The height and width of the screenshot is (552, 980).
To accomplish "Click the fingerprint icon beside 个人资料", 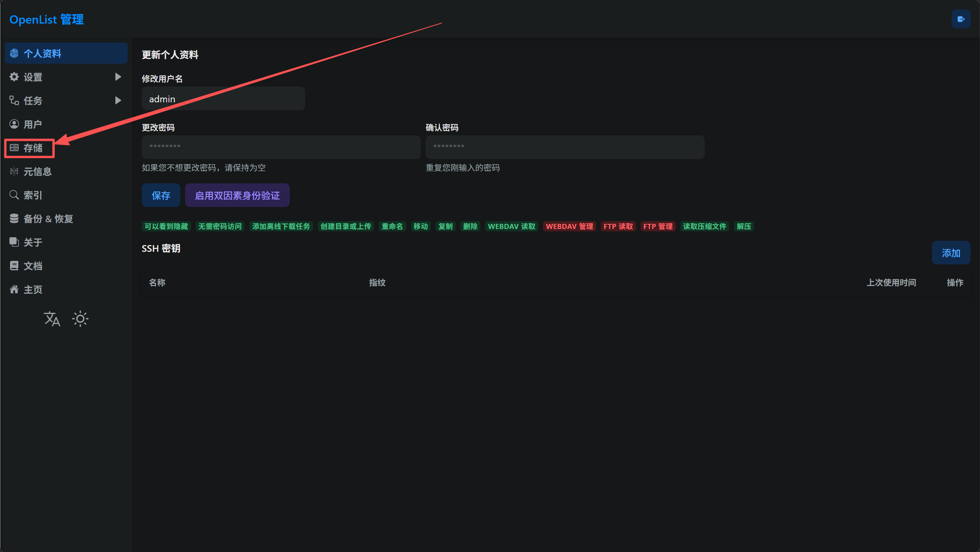I will click(14, 54).
